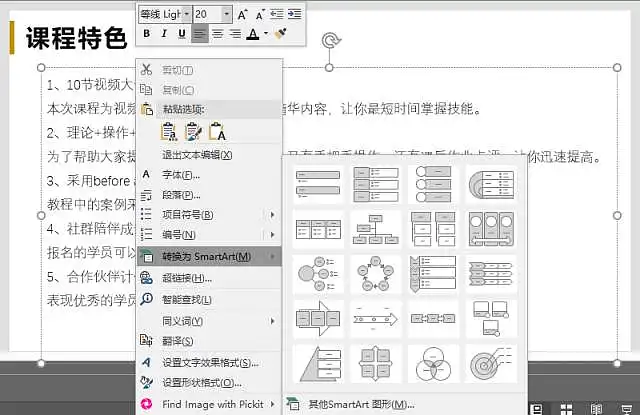The width and height of the screenshot is (640, 415).
Task: Paste as text only icon
Action: point(218,132)
